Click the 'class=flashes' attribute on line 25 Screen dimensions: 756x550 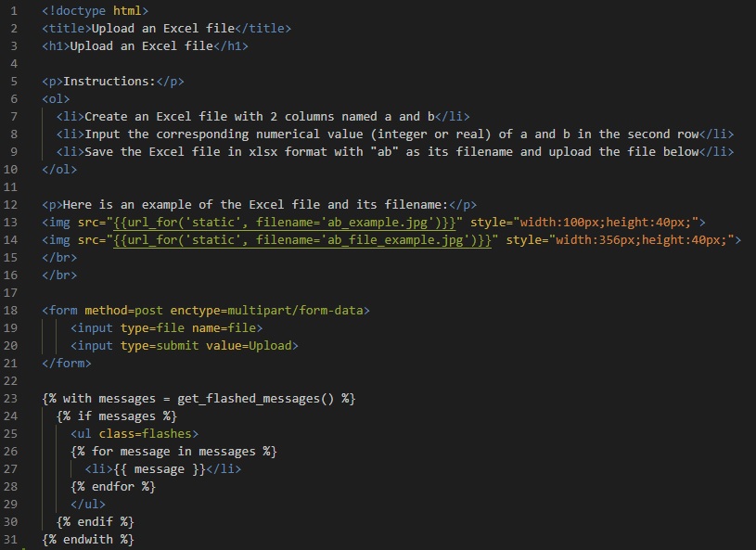coord(145,434)
